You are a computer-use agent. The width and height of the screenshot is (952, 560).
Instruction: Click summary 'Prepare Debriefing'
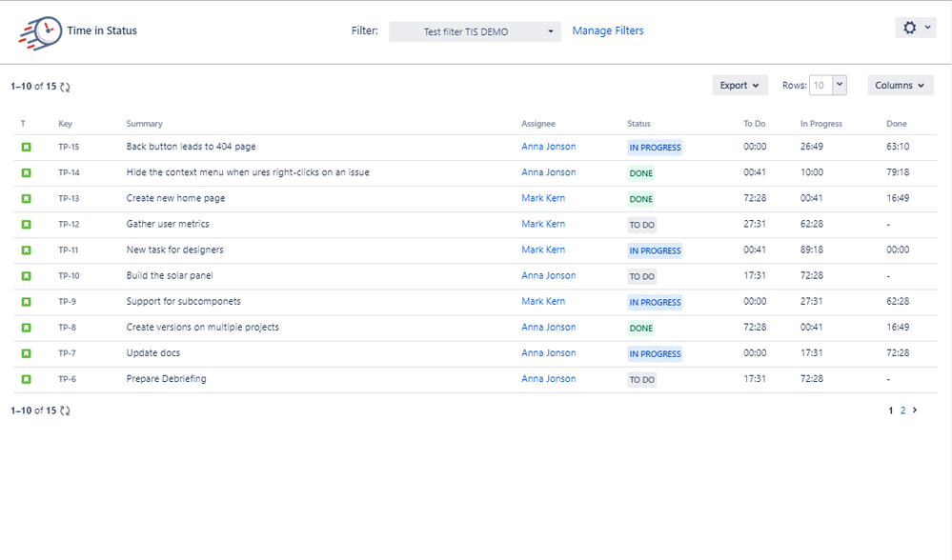[167, 379]
